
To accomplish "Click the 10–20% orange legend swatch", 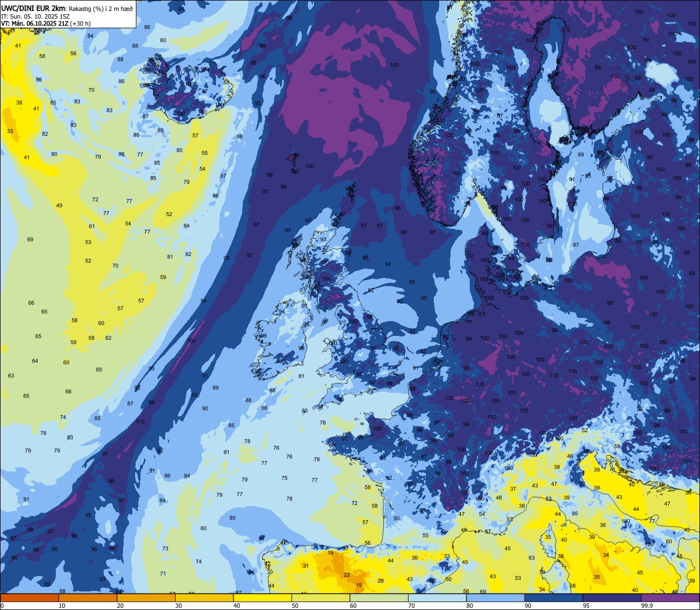I will 87,597.
